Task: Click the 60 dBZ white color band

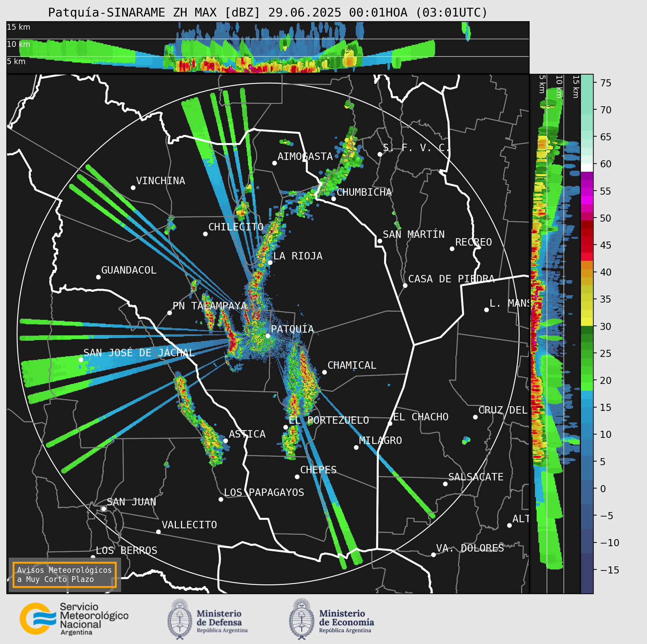Action: (587, 168)
